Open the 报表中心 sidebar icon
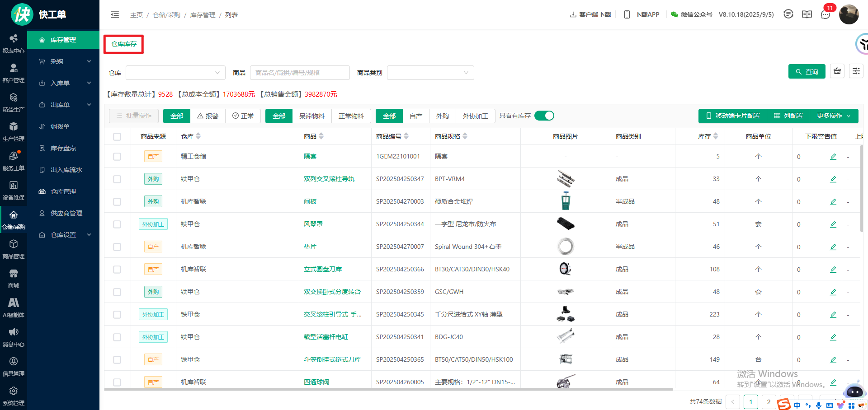This screenshot has width=868, height=410. coord(14,43)
